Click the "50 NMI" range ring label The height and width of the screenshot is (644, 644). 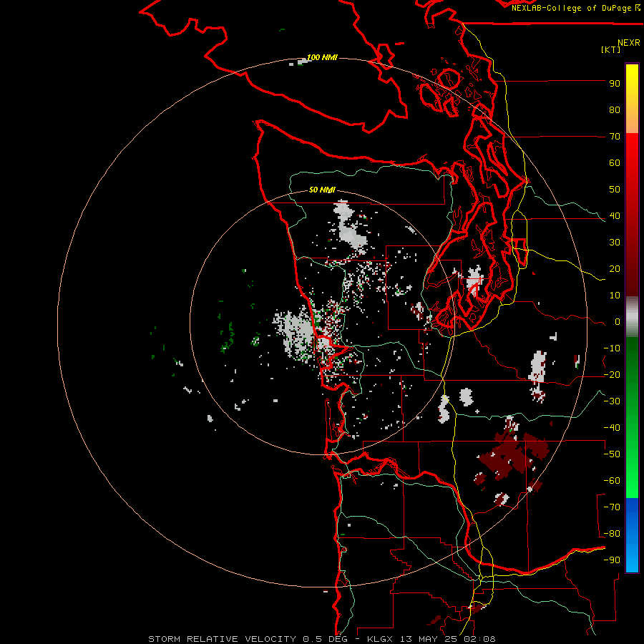(322, 190)
